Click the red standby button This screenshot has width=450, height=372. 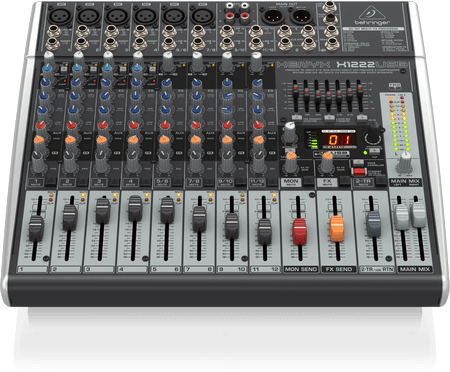click(x=359, y=171)
